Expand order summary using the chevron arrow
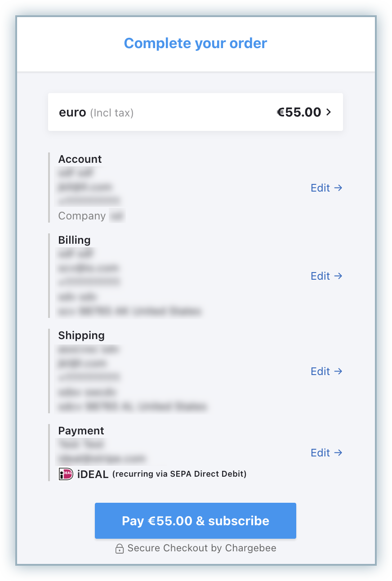This screenshot has height=581, width=392. point(329,112)
